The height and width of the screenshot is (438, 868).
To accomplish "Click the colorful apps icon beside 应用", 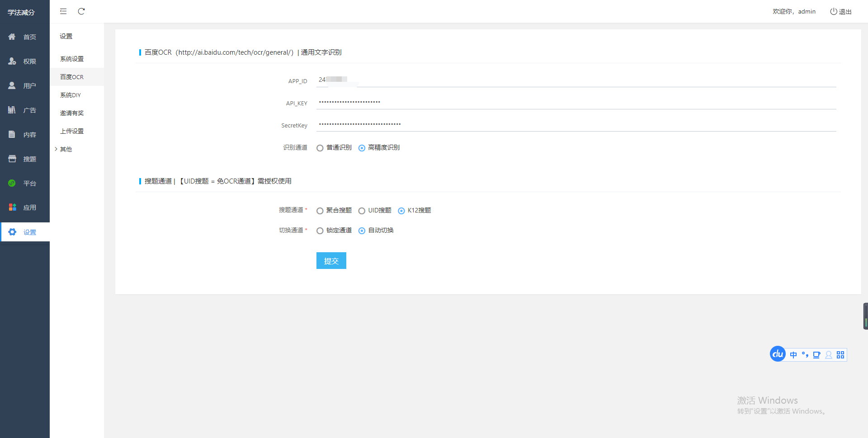I will click(12, 207).
